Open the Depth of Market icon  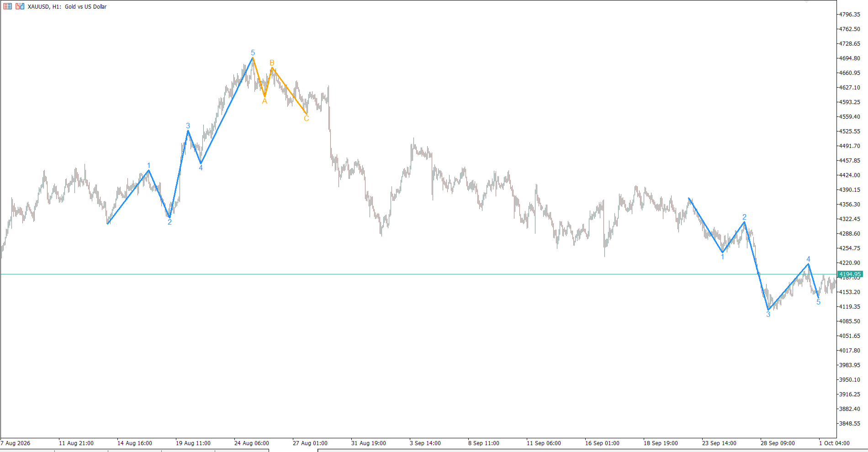[20, 6]
